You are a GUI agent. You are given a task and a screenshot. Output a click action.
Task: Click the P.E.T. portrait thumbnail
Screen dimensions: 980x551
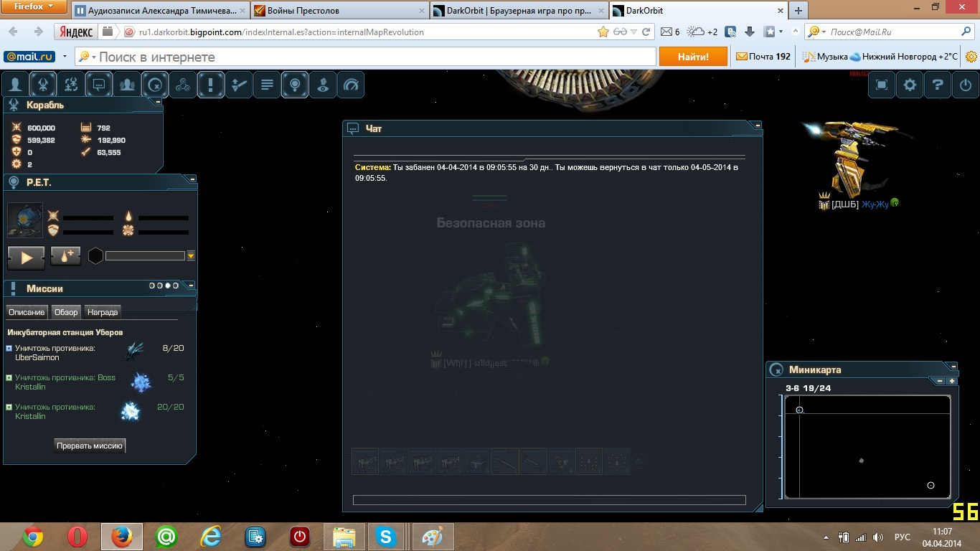pos(25,220)
